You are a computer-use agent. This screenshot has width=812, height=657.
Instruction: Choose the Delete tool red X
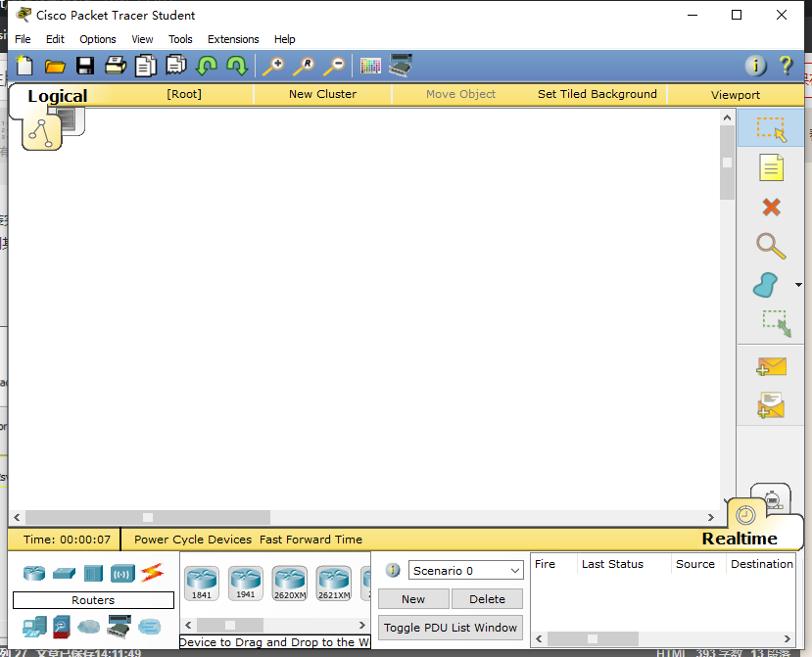[x=771, y=208]
